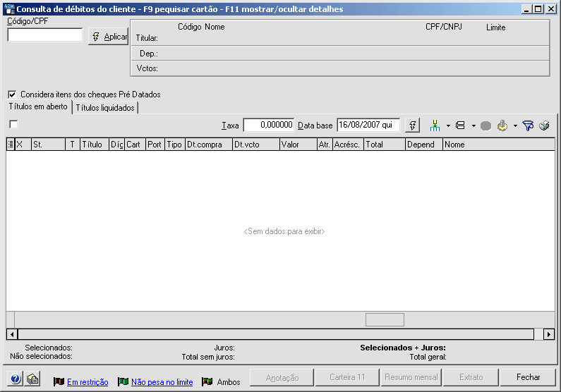The image size is (561, 392).
Task: Tick the select-all checkbox above the grid
Action: click(x=13, y=124)
